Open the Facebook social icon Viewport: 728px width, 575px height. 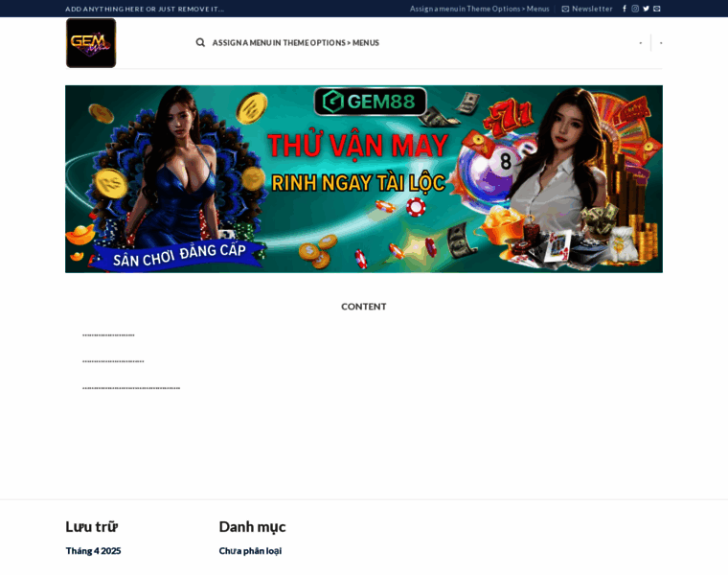(625, 9)
